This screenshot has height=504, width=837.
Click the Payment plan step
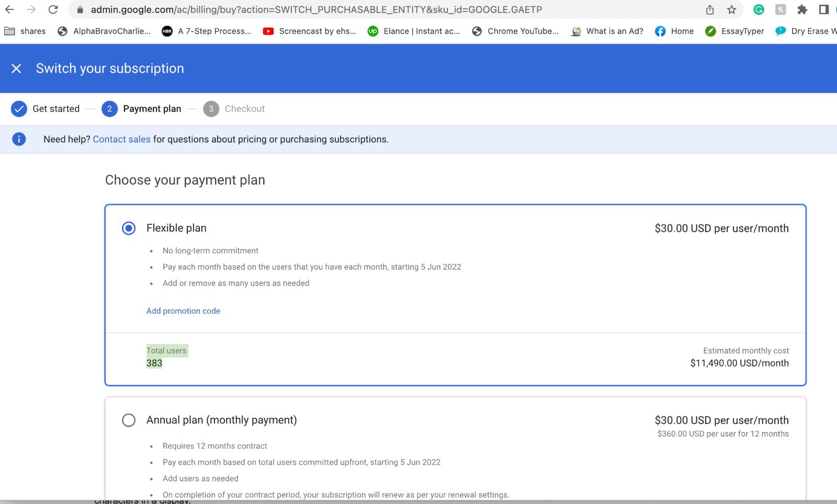tap(141, 109)
